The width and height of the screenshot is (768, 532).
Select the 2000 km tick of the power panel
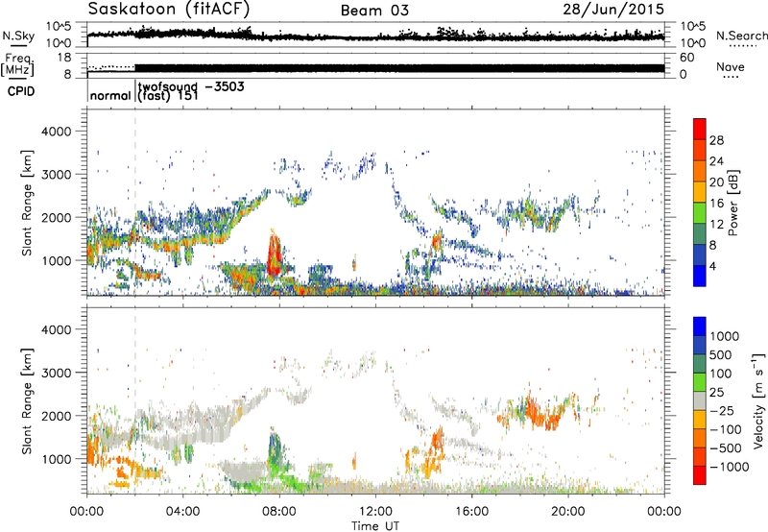(56, 217)
